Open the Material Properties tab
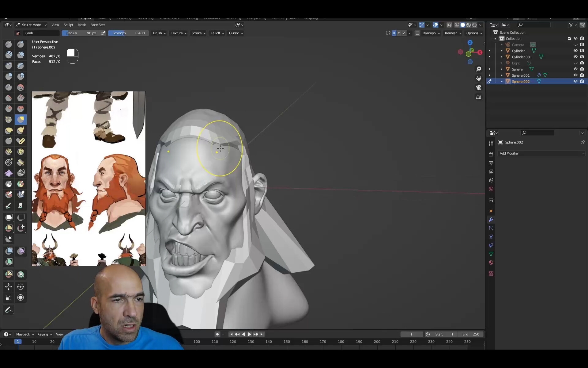 (x=491, y=263)
